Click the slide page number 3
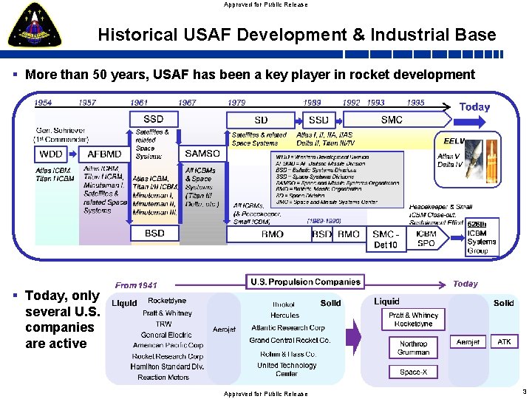532x399 pixels. (x=524, y=391)
